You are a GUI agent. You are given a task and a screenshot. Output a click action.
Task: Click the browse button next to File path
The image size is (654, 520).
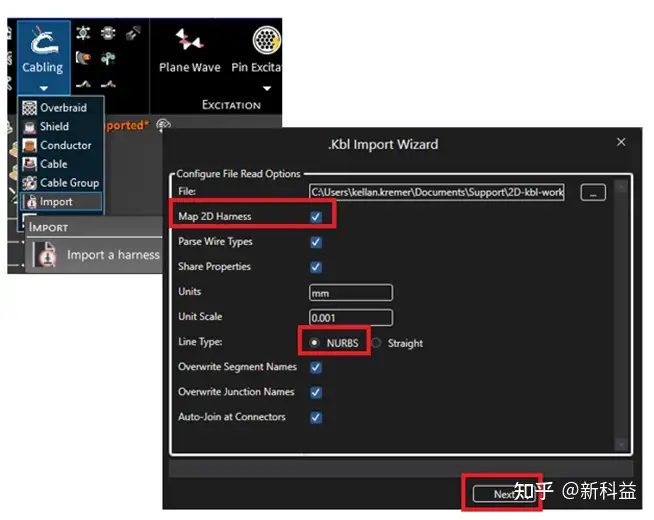pyautogui.click(x=593, y=193)
